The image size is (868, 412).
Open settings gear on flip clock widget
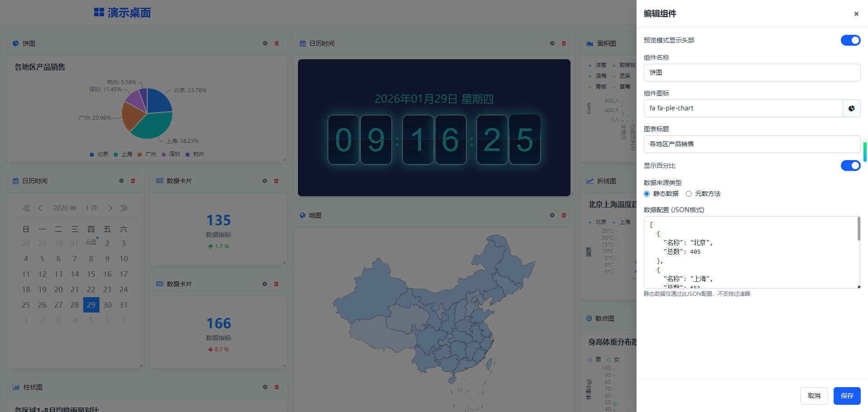[552, 43]
